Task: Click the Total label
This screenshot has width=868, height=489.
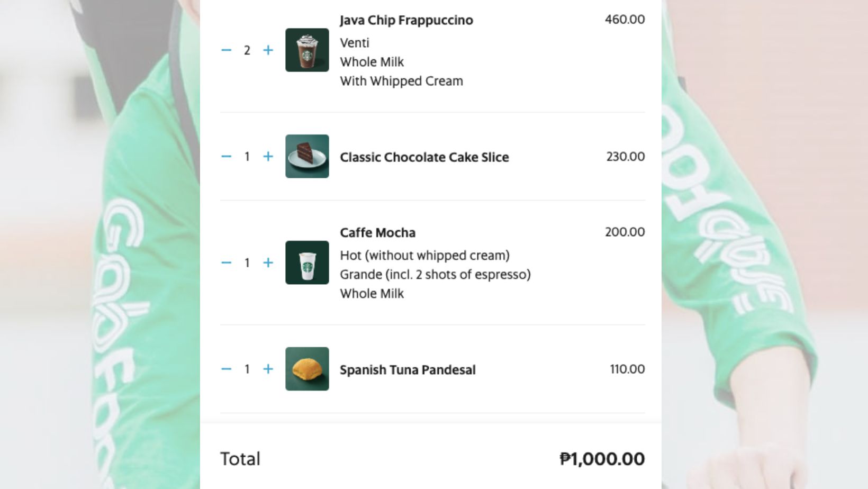Action: (239, 459)
